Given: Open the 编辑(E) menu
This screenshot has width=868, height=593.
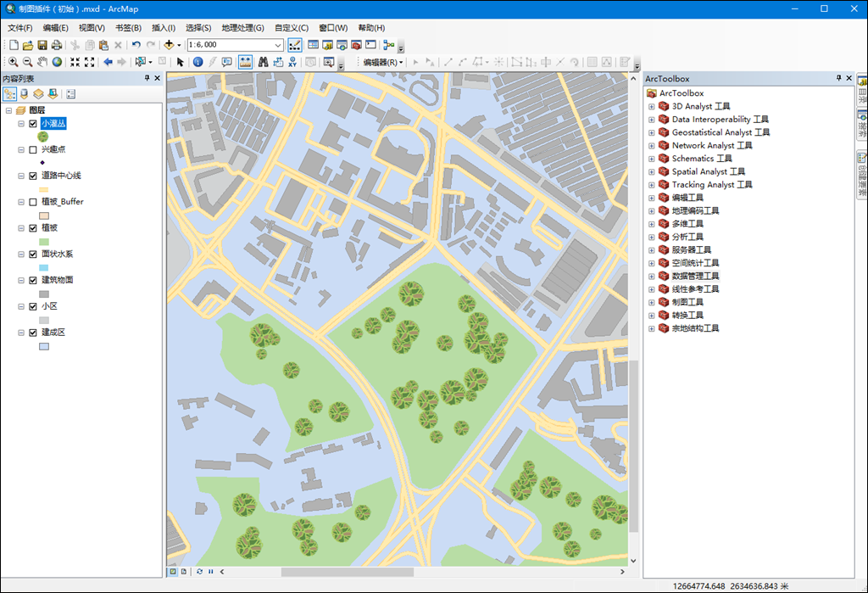Looking at the screenshot, I should (55, 28).
